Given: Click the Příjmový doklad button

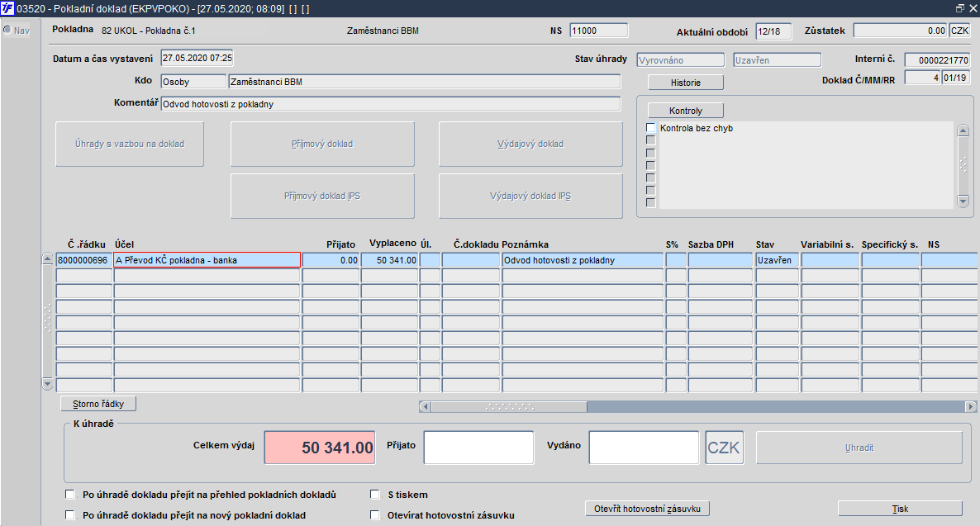Looking at the screenshot, I should pyautogui.click(x=322, y=144).
